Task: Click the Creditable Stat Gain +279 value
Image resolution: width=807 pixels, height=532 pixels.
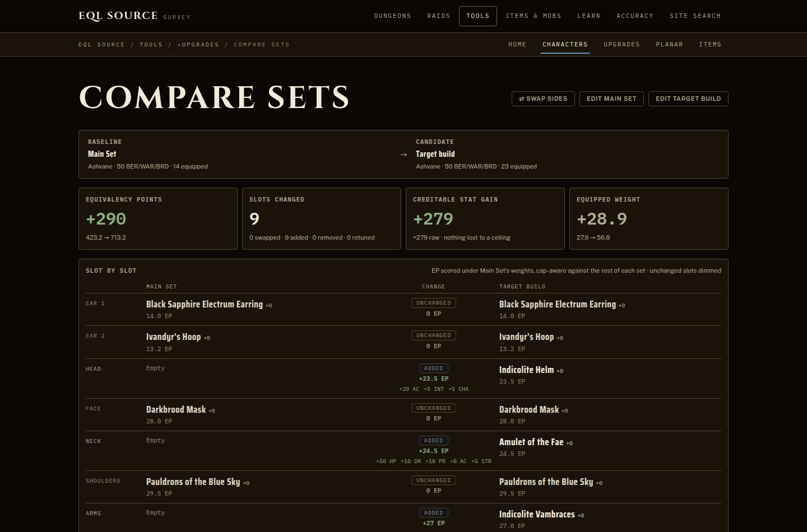Action: pos(433,219)
